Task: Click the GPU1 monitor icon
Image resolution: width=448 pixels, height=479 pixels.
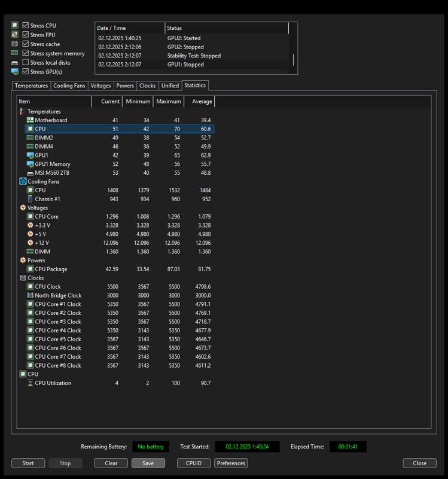Action: [x=30, y=155]
